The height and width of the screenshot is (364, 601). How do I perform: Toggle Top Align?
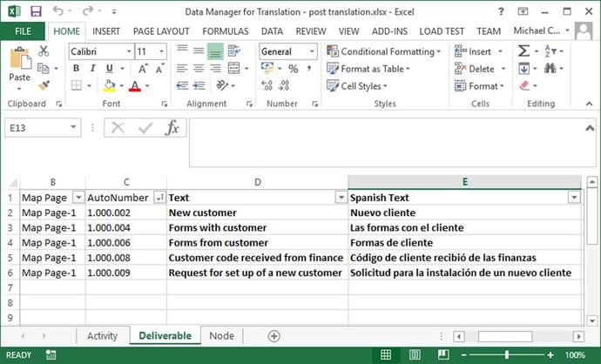[182, 51]
